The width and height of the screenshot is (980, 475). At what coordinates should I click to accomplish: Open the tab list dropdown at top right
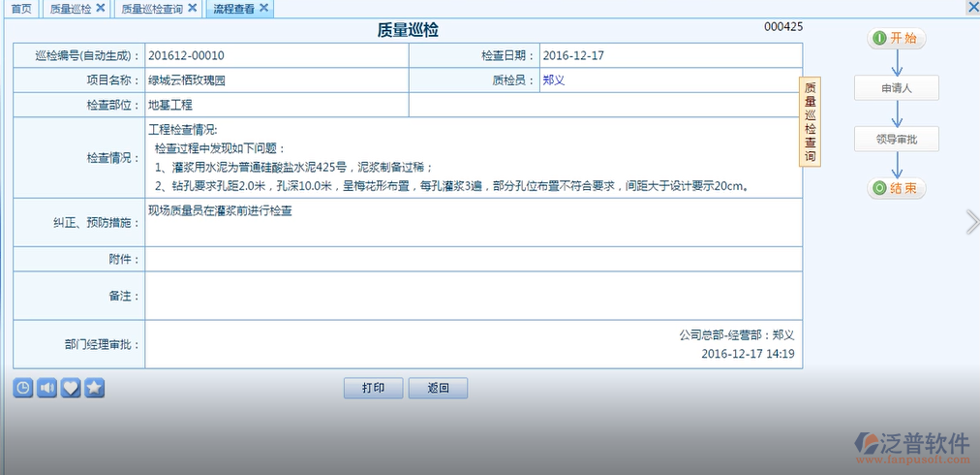(972, 8)
